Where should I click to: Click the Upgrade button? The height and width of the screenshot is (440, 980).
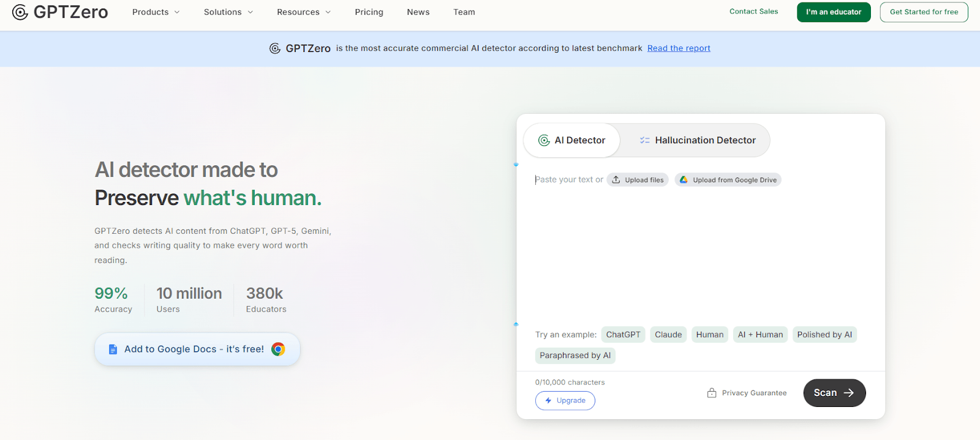coord(565,401)
